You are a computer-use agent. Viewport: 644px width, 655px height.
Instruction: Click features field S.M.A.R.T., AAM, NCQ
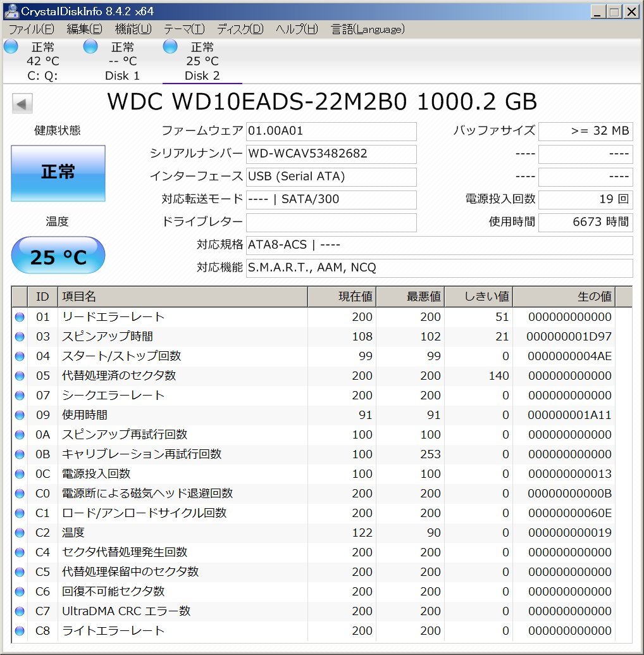pyautogui.click(x=440, y=268)
